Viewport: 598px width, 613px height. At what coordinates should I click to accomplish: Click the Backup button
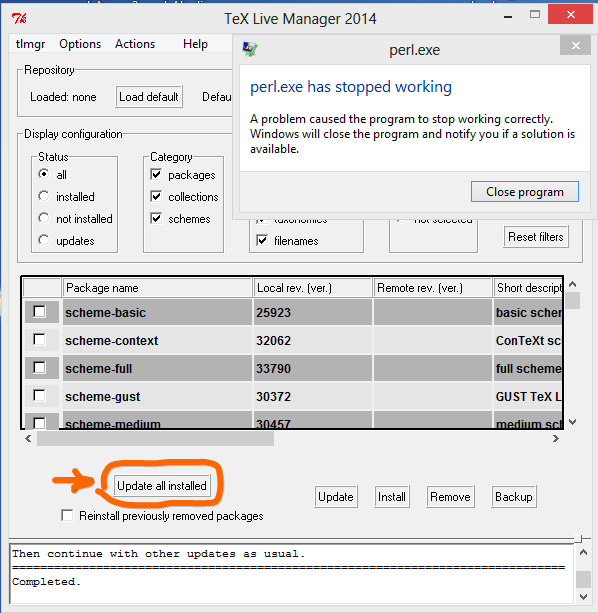514,497
